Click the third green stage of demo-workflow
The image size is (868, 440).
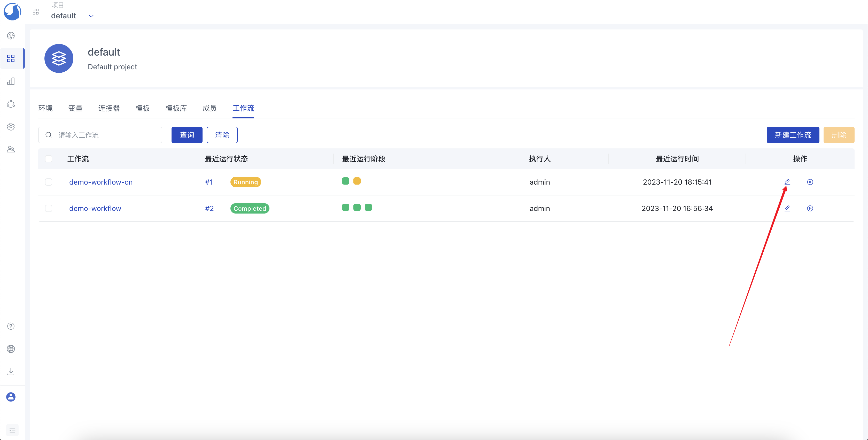(368, 207)
